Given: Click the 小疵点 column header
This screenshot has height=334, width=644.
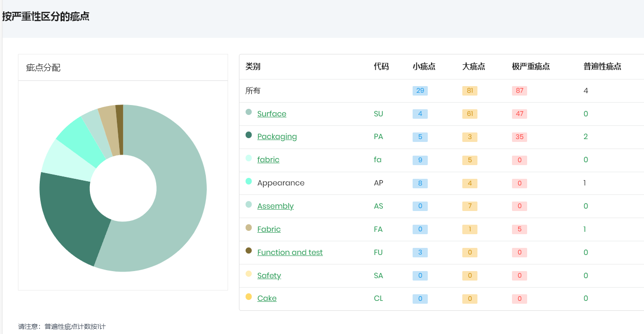Looking at the screenshot, I should 424,67.
